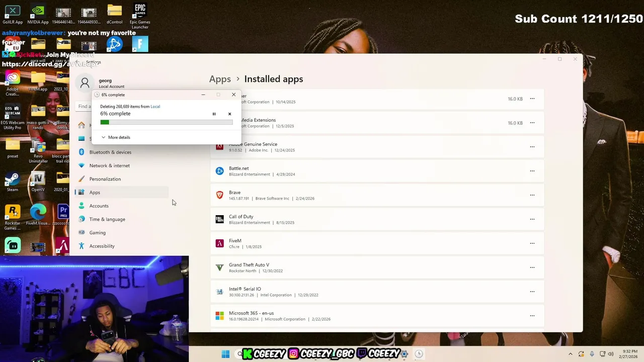Expand More details in the deleting dialog
The image size is (644, 362).
[x=116, y=137]
